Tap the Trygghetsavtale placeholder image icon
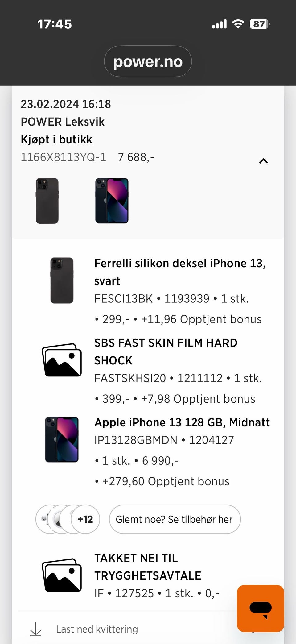This screenshot has width=296, height=644. (62, 575)
